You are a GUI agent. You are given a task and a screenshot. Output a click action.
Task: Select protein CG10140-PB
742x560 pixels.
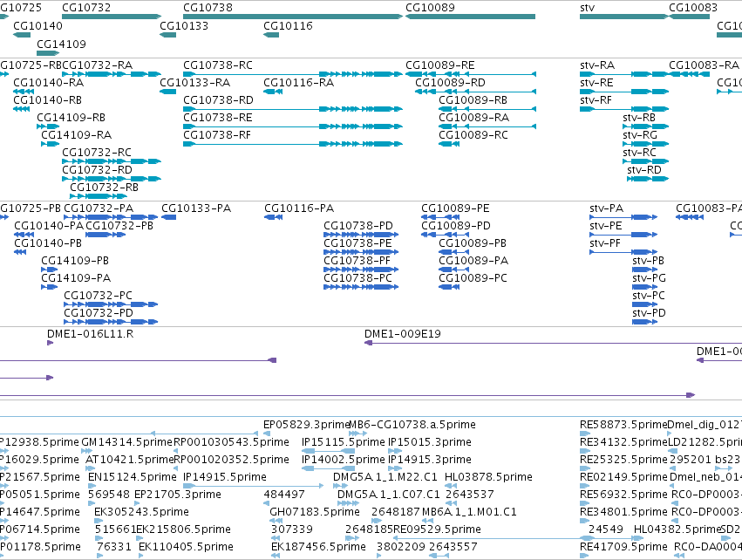coord(48,243)
